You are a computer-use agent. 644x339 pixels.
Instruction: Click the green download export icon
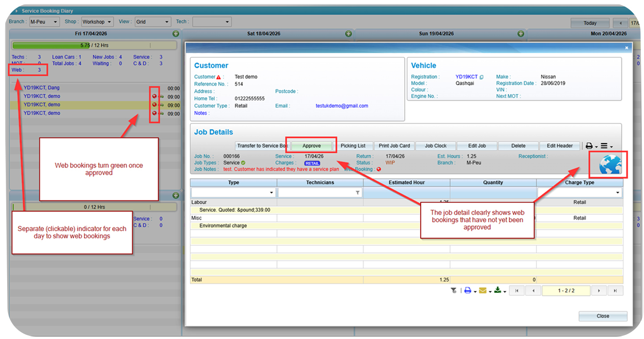click(x=497, y=291)
